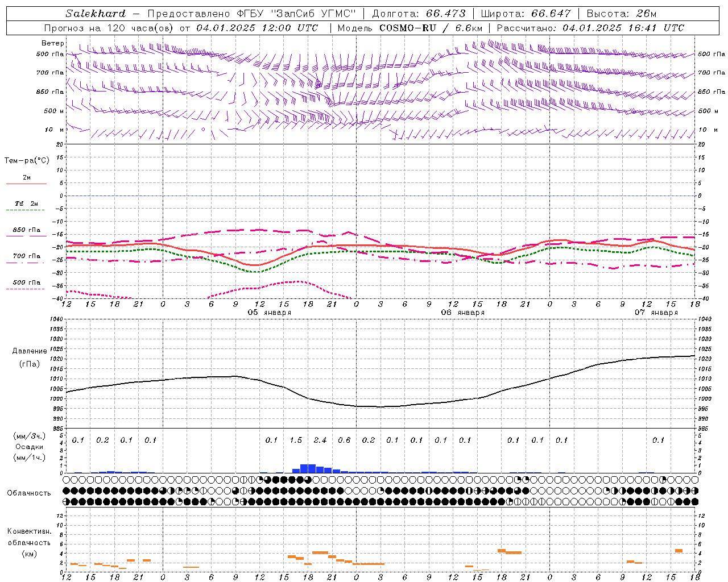728x582 pixels.
Task: Click the Давление pressure panel label
Action: point(30,351)
